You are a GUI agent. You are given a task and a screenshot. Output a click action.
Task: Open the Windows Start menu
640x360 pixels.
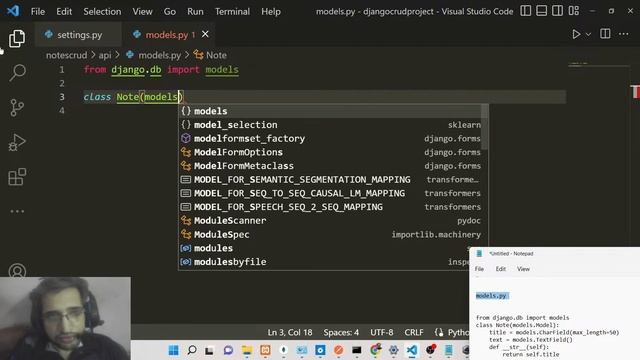173,350
